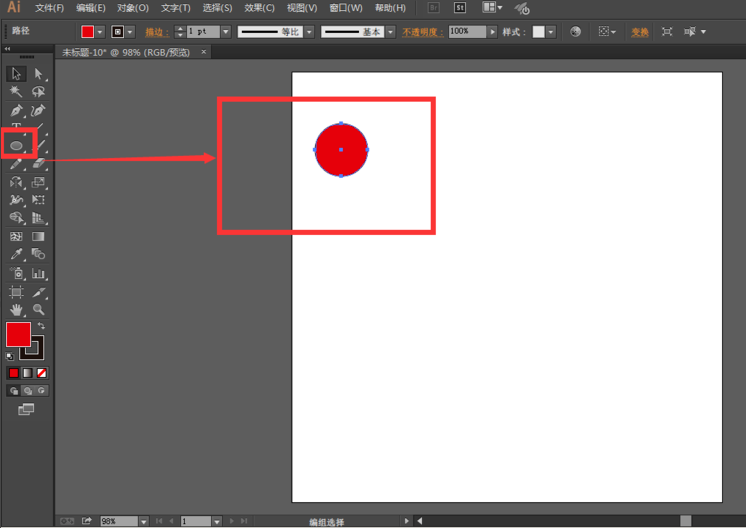Expand the stroke weight dropdown
The image size is (746, 528).
pos(226,32)
